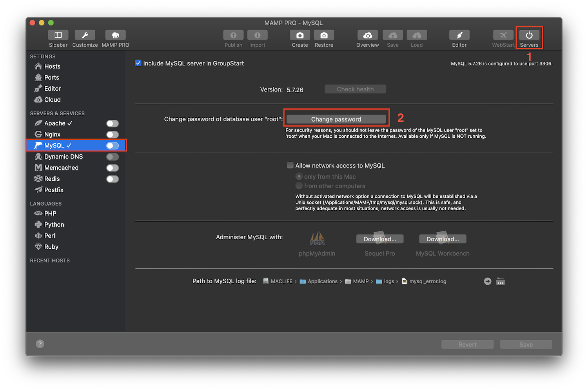
Task: Turn on the Redis service switch
Action: 113,179
